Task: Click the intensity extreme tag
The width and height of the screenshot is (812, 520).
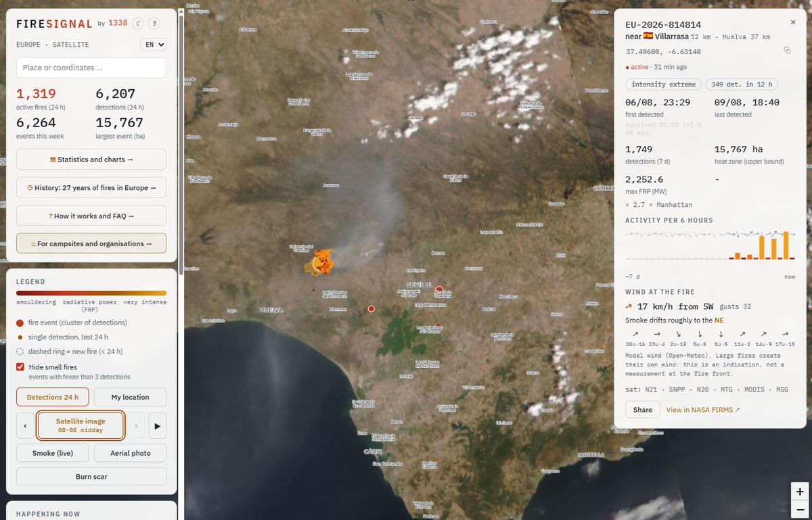Action: pos(663,85)
